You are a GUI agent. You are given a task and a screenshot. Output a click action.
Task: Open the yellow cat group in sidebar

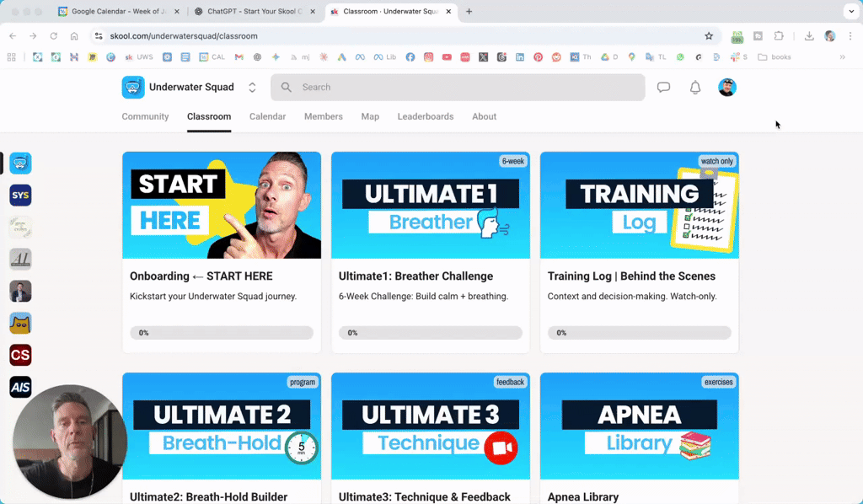(20, 323)
